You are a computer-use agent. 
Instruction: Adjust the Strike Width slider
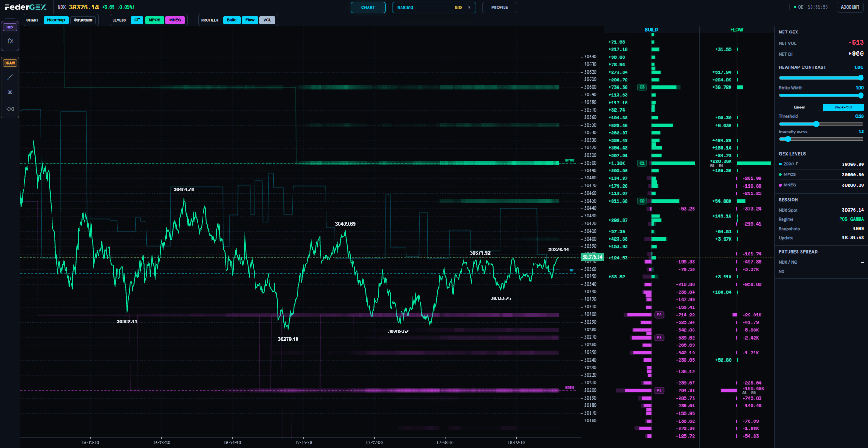coord(821,95)
